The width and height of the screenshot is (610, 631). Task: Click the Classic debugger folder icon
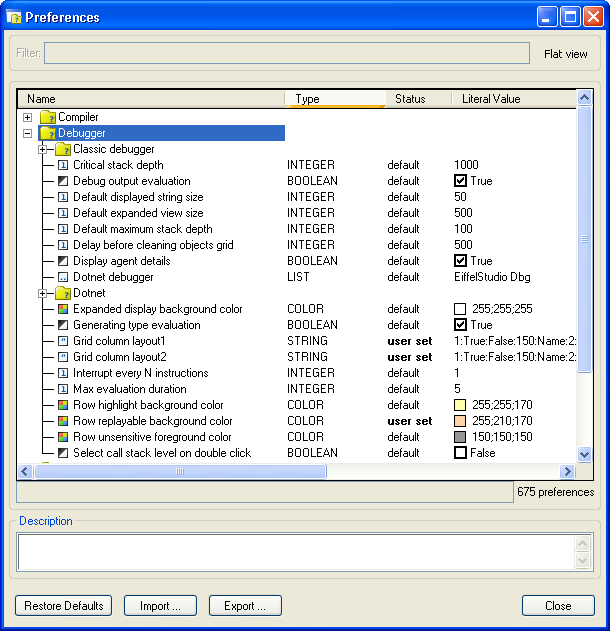[63, 149]
